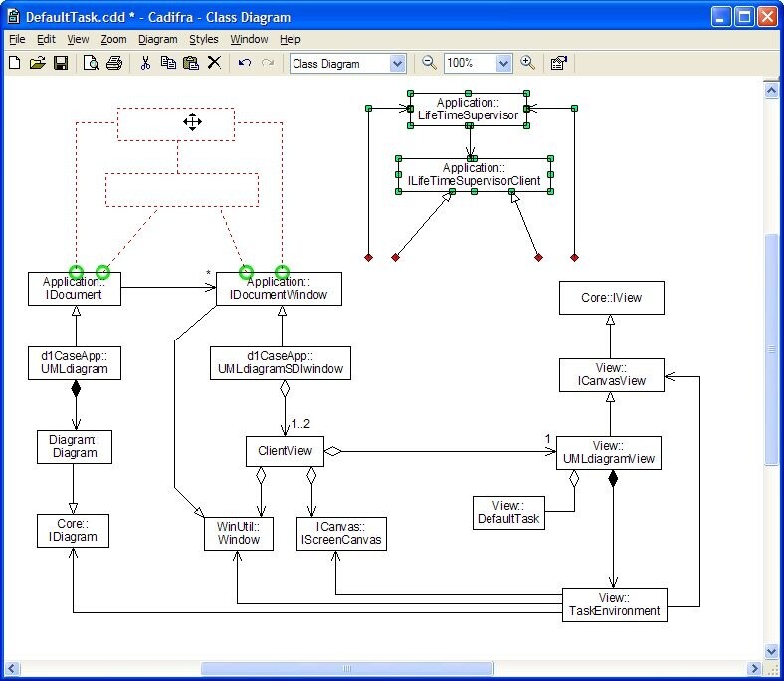
Task: Select the Application::IDocumentWindow class box
Action: point(279,288)
